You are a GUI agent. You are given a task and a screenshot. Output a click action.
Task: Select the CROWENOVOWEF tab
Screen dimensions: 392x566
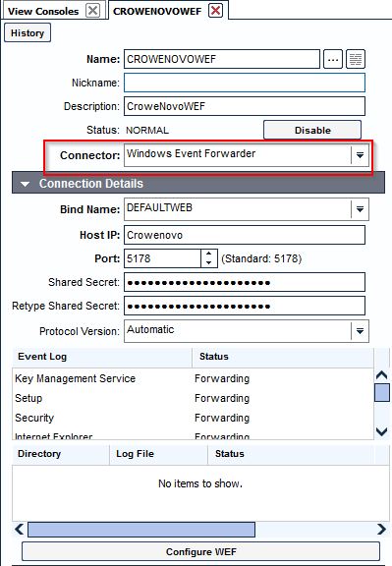(x=157, y=11)
